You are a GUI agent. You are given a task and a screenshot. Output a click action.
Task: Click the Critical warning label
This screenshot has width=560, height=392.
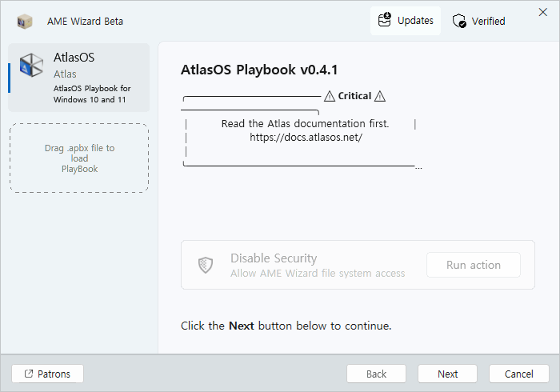(x=354, y=96)
